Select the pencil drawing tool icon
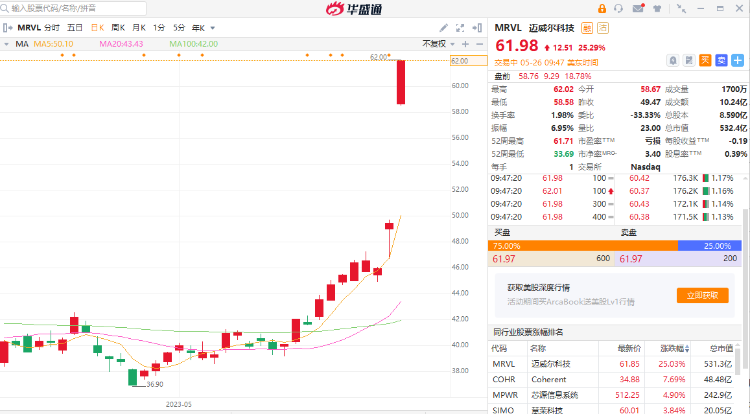 tap(443, 28)
